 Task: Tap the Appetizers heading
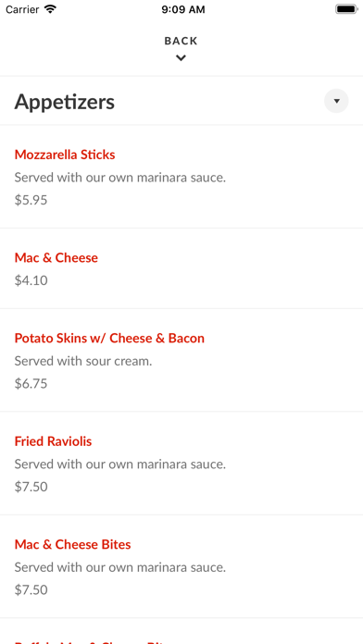pos(65,102)
